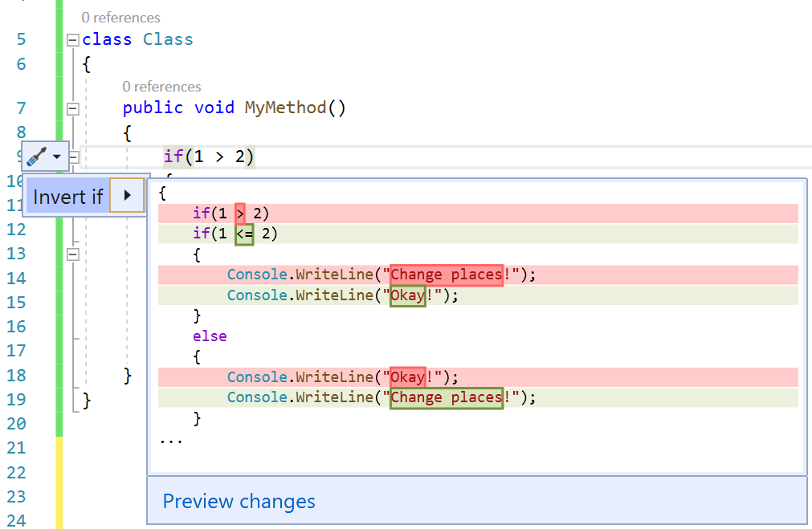Click the removed Okay! WriteLine preview line
This screenshot has width=812, height=529.
click(478, 377)
